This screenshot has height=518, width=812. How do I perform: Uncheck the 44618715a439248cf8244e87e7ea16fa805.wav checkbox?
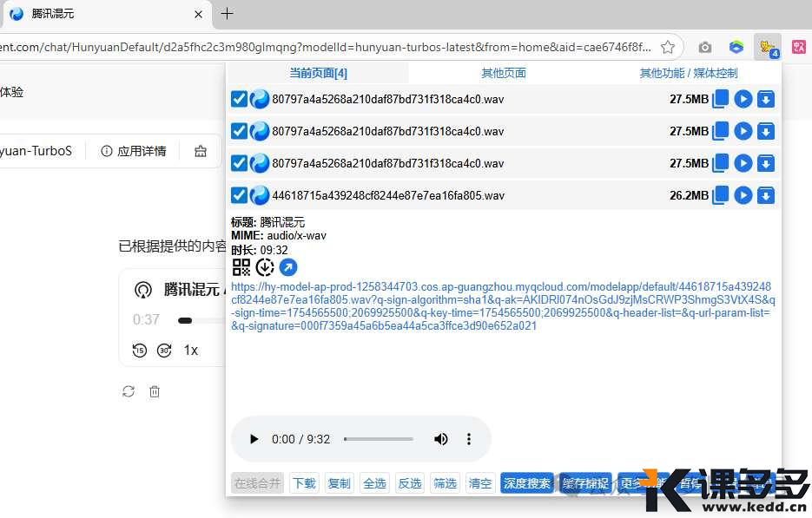tap(239, 195)
